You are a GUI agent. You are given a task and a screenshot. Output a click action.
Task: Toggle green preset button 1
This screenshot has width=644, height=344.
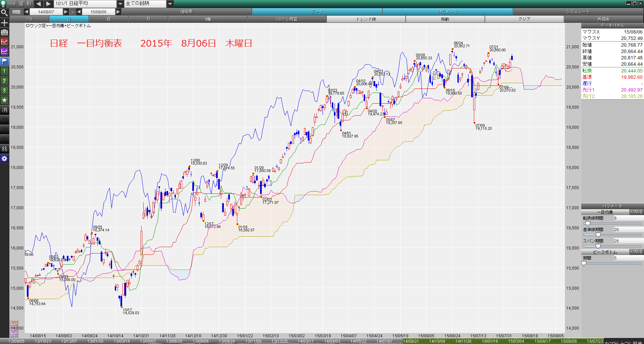(x=4, y=71)
